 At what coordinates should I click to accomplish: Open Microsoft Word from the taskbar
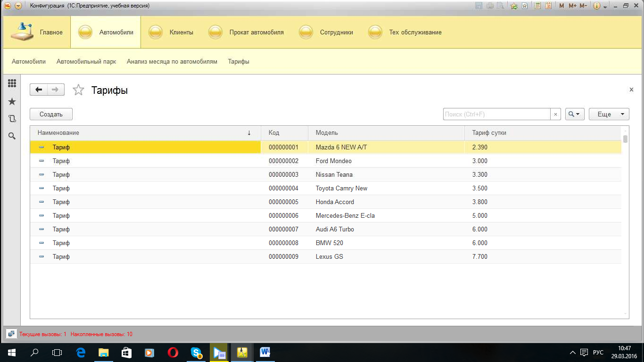pyautogui.click(x=265, y=352)
